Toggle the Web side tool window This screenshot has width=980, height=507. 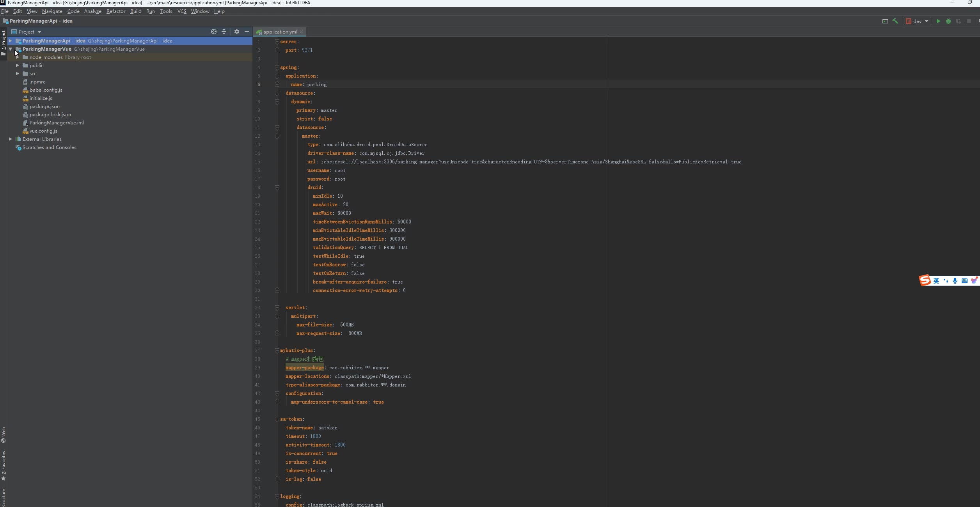tap(4, 435)
